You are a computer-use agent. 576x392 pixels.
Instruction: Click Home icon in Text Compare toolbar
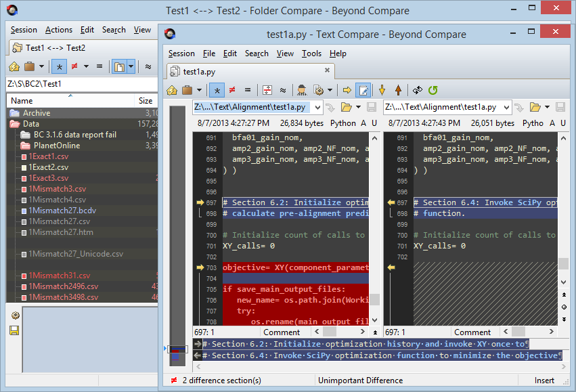[173, 89]
